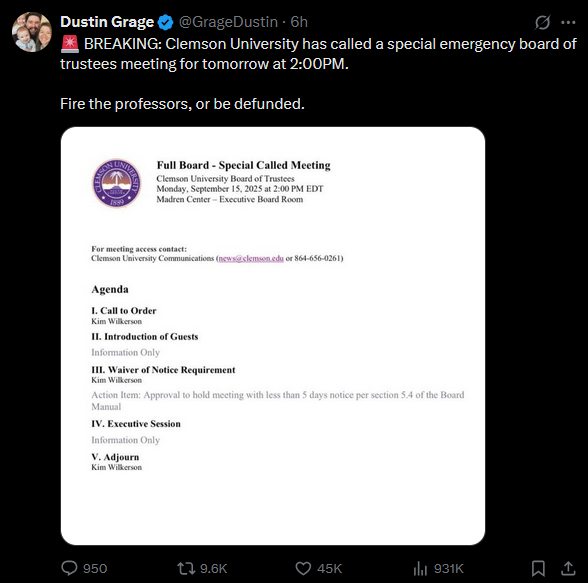Click the Grok explain-post icon
This screenshot has height=583, width=588.
[542, 22]
